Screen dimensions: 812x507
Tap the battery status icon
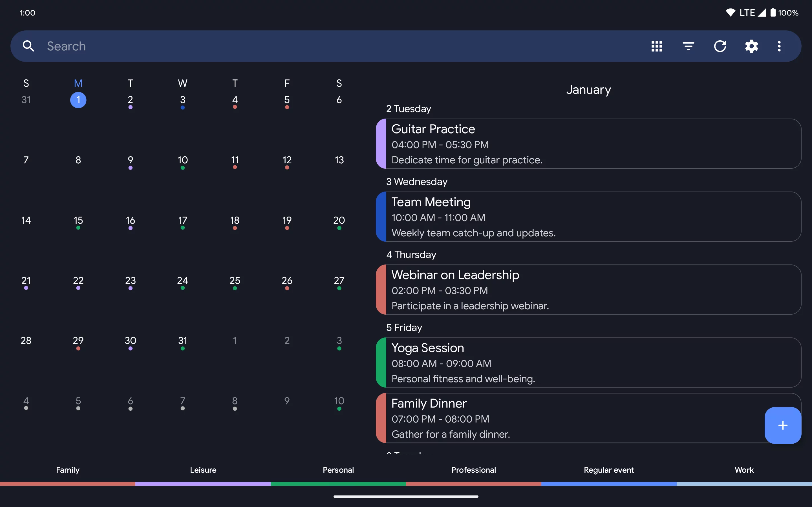coord(773,13)
